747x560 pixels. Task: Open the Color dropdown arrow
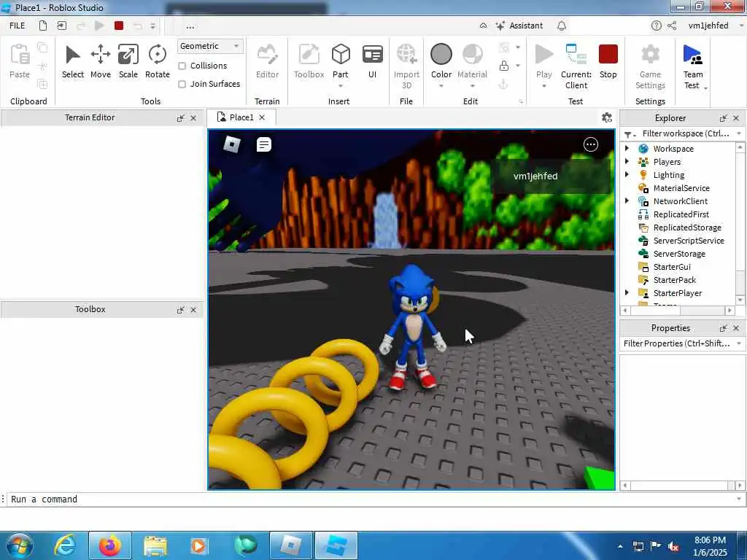point(441,86)
